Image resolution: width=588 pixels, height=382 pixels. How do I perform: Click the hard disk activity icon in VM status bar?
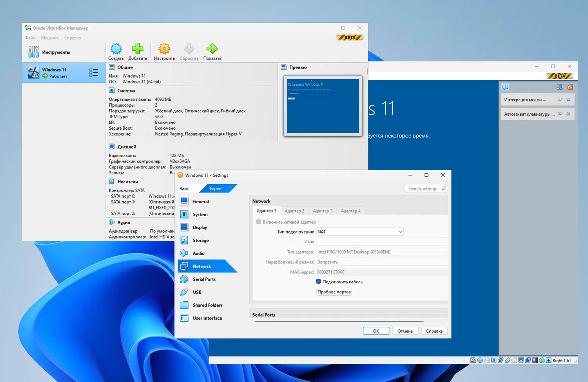point(473,360)
